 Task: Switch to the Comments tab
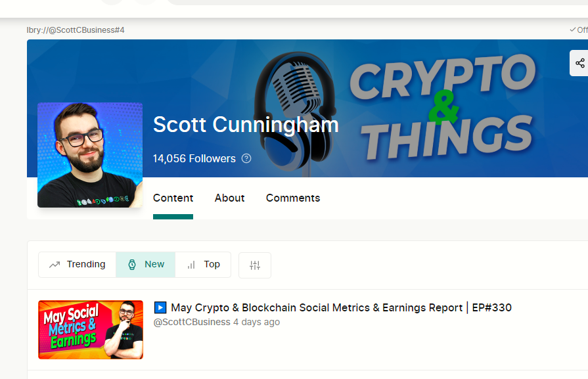293,198
